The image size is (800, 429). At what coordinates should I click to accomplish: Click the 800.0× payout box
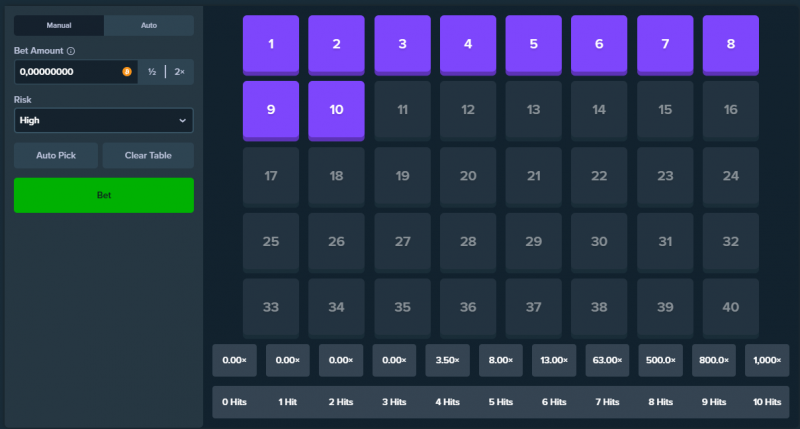pos(714,360)
